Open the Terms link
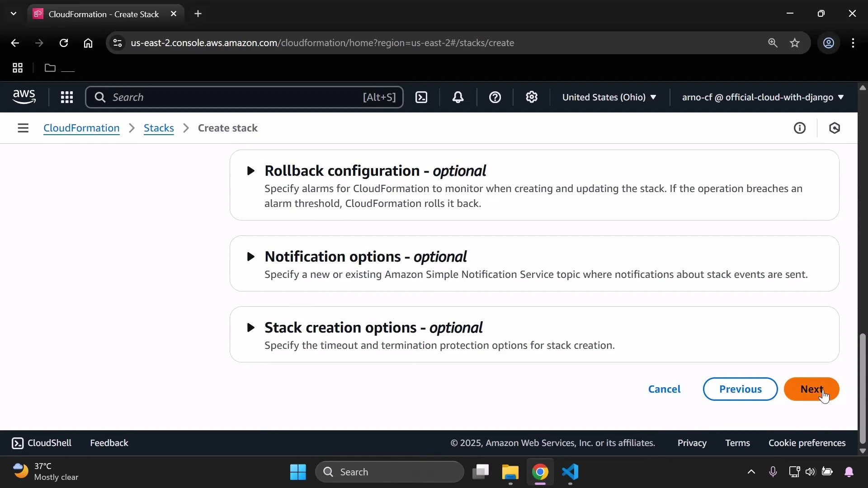 (737, 443)
